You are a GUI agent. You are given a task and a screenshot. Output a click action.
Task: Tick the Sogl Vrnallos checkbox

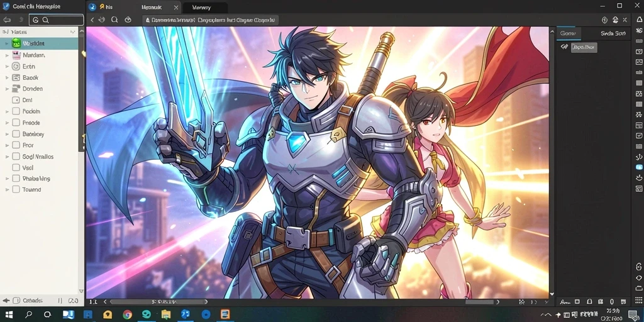tap(16, 157)
